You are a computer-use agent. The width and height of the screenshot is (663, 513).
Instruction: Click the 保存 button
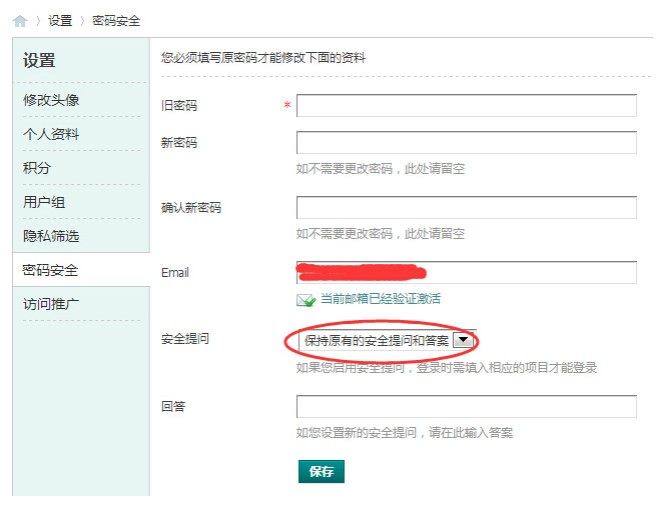tap(321, 472)
